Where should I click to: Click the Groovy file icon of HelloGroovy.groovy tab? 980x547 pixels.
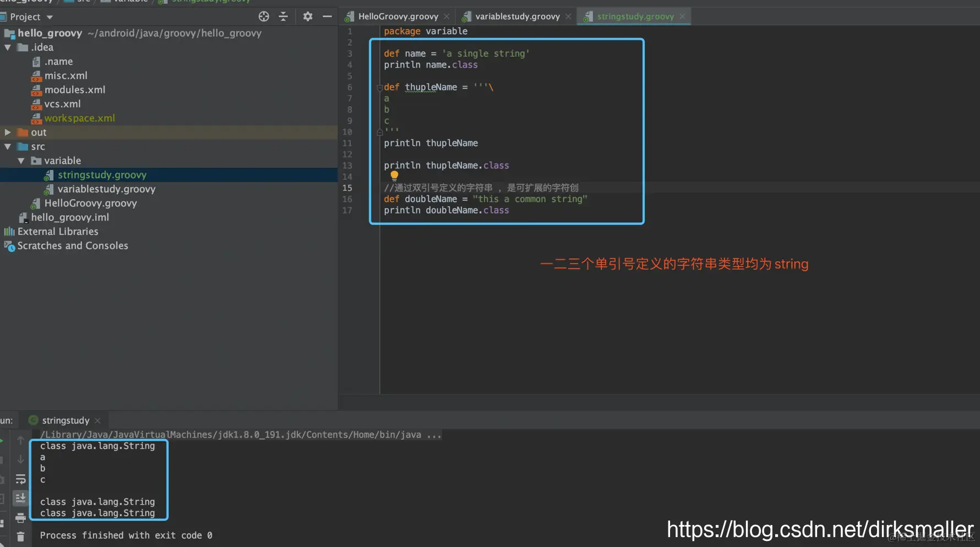click(350, 17)
